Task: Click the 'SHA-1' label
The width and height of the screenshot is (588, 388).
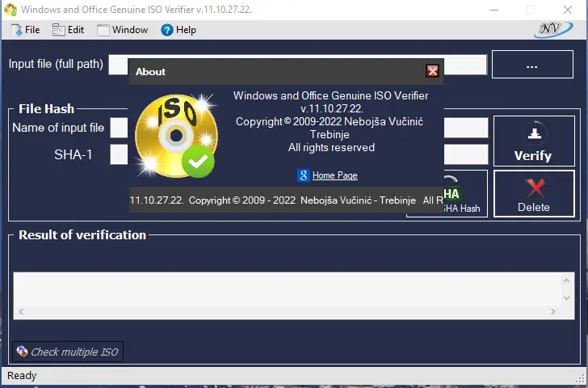Action: [x=73, y=154]
